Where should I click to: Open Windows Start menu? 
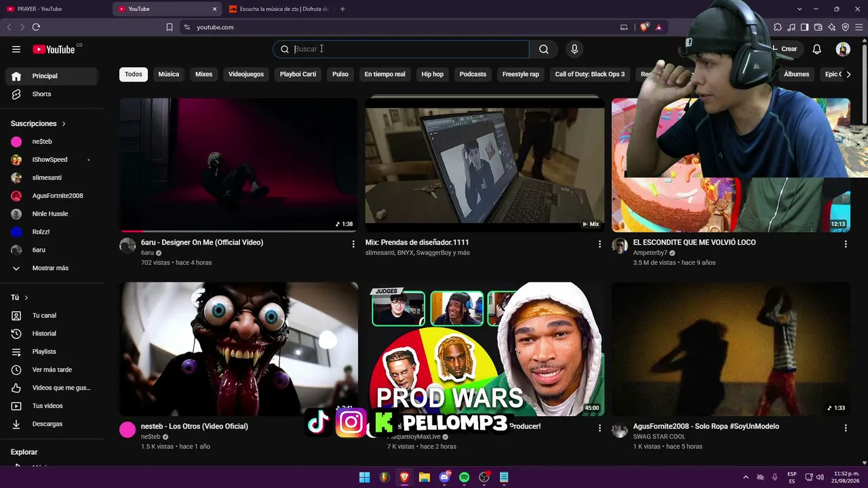[364, 477]
